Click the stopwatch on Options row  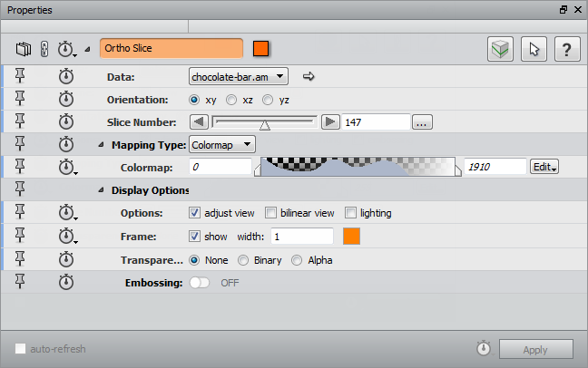pos(67,212)
